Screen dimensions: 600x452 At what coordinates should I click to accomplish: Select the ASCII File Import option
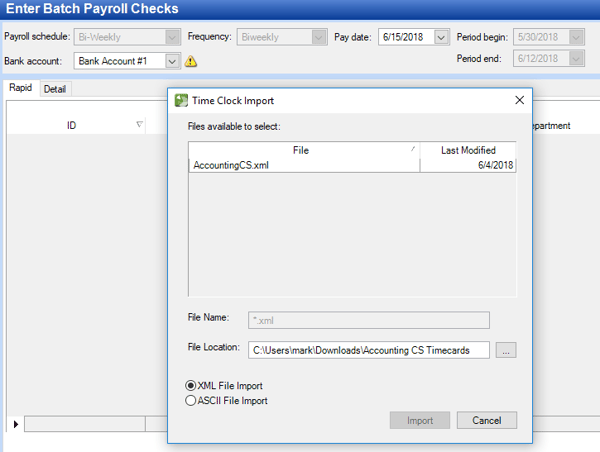[x=191, y=401]
